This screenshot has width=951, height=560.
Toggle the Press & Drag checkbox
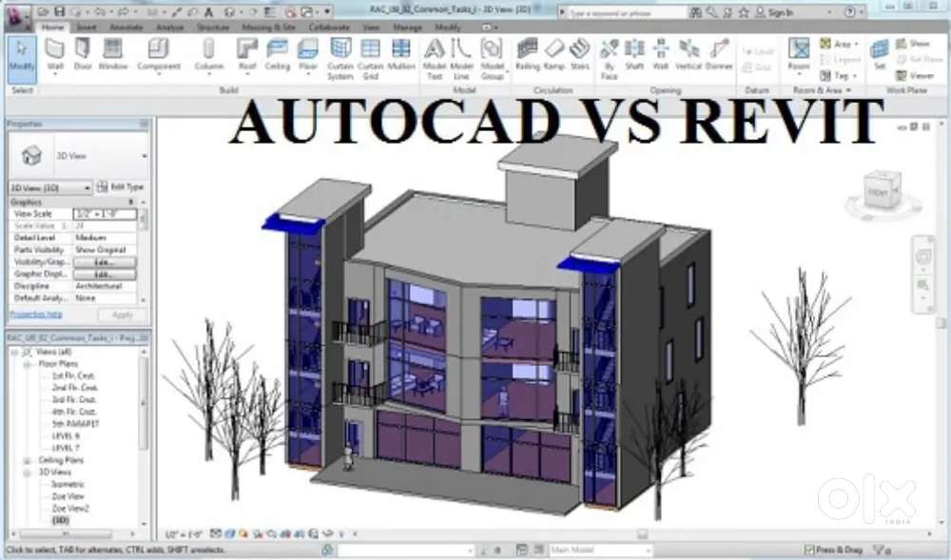pos(809,550)
